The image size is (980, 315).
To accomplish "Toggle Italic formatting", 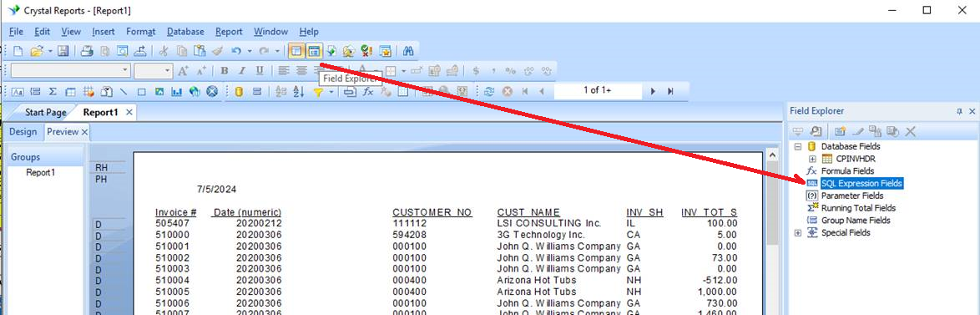I will pos(242,71).
